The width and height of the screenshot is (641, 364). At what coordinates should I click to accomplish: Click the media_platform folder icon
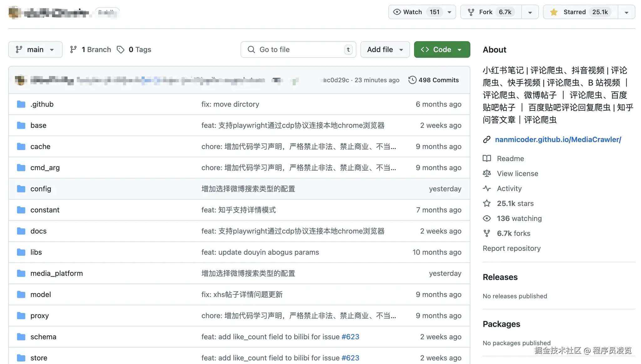(x=21, y=273)
